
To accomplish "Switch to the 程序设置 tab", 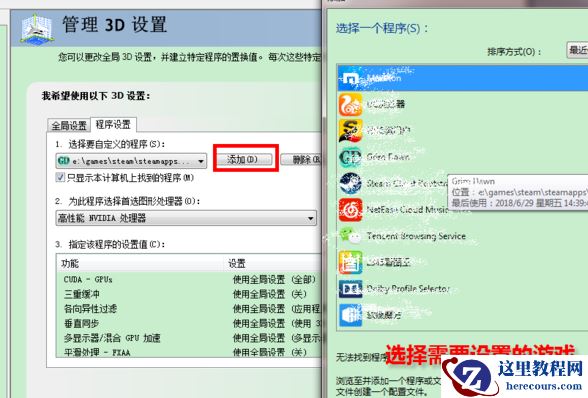I will 113,124.
